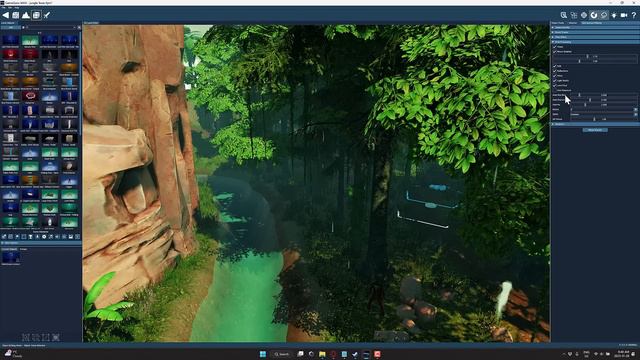Viewport: 640px width, 360px height.
Task: Collapse the section header below the filter icons
Action: [x=41, y=243]
